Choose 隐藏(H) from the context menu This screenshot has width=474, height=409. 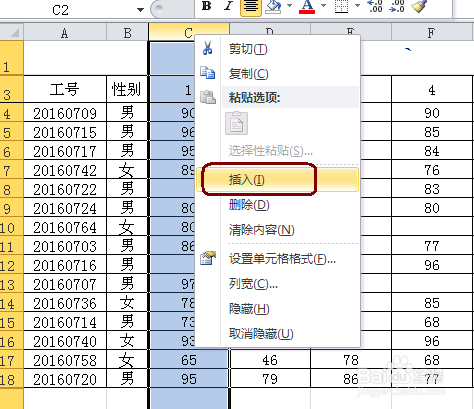(278, 309)
